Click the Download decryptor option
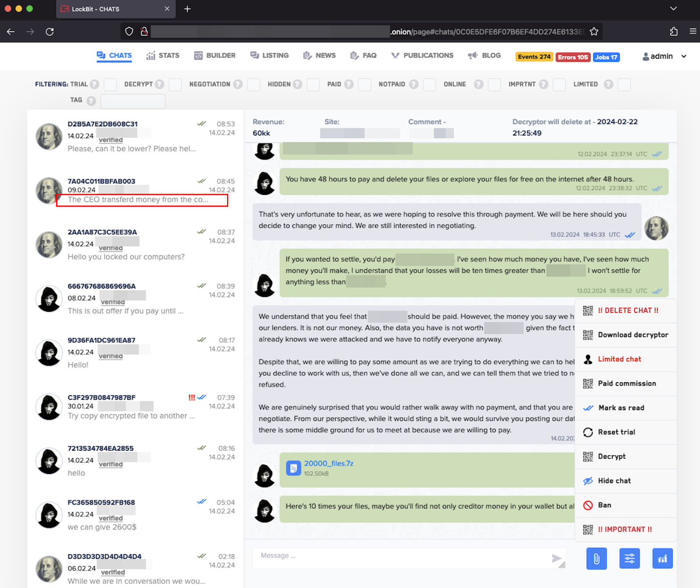Screen dimensions: 700x588 click(x=633, y=334)
